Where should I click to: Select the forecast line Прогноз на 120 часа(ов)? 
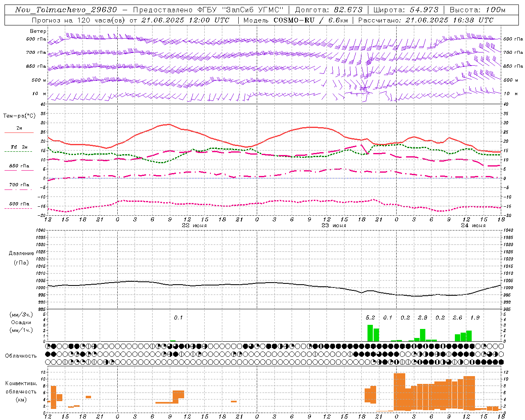point(79,20)
